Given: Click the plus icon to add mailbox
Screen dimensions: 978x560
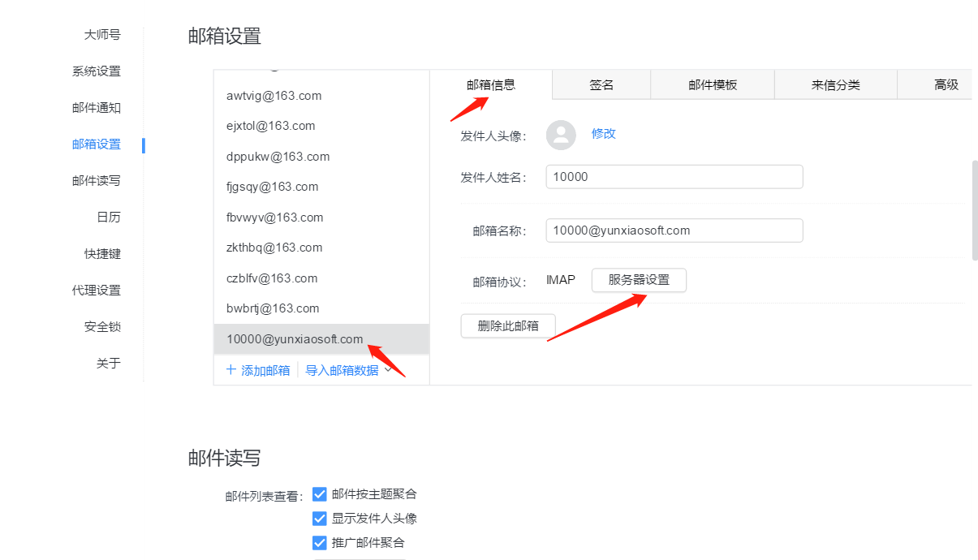Looking at the screenshot, I should coord(231,370).
